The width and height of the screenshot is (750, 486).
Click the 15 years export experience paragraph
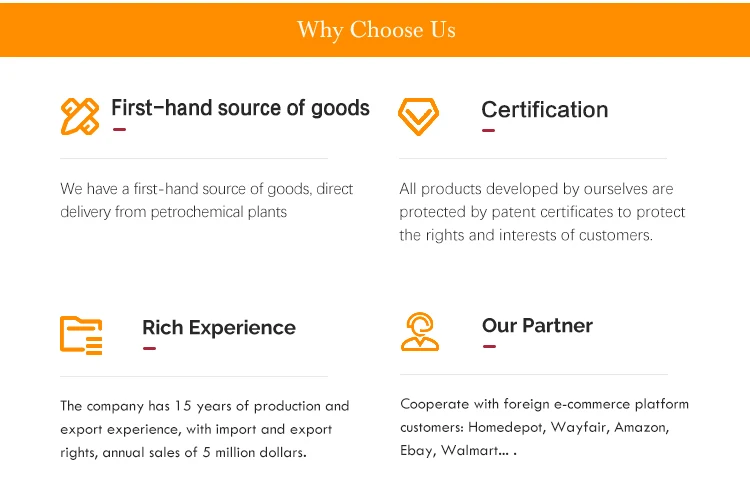(x=205, y=429)
